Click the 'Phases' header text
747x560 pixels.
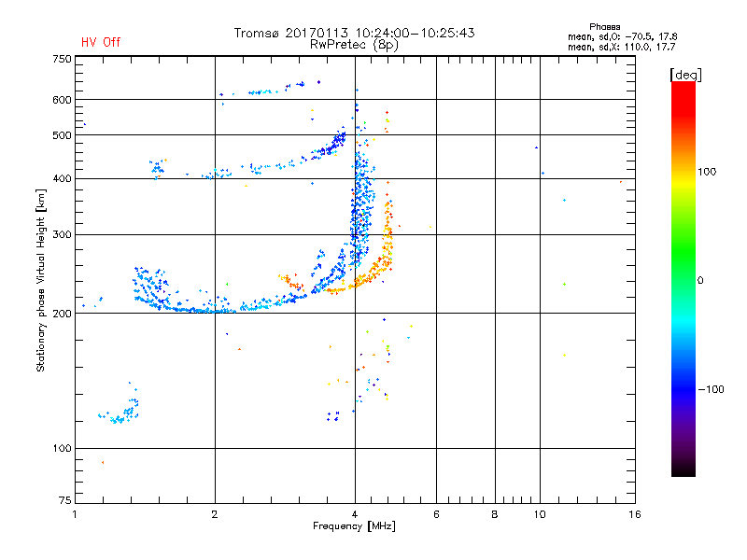[x=604, y=27]
